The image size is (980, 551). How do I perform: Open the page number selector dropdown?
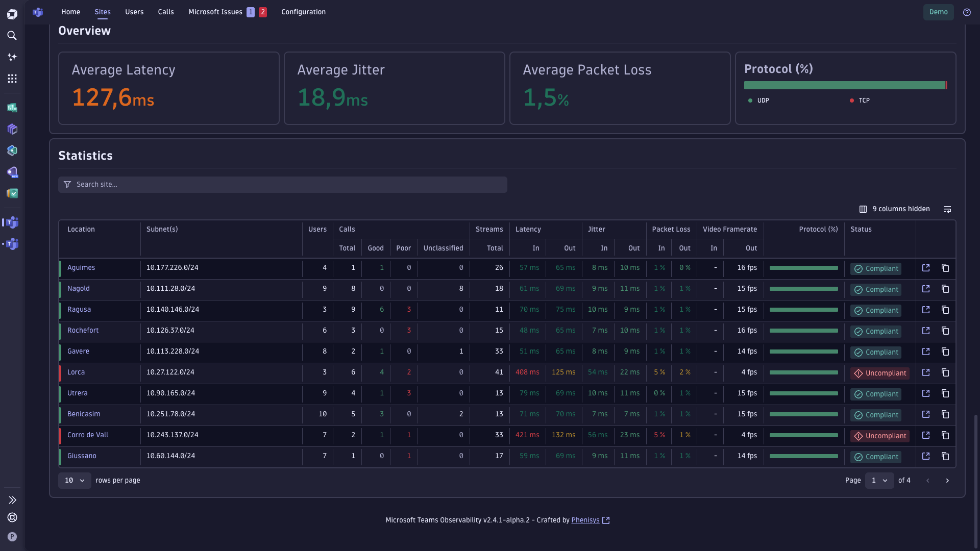point(879,480)
